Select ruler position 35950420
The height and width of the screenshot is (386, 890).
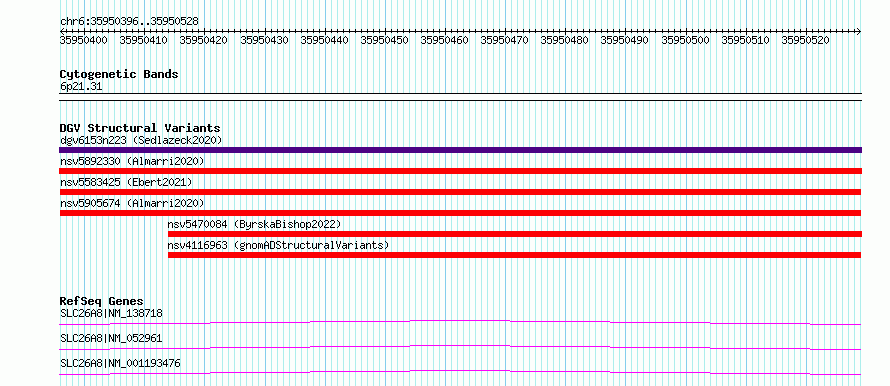[204, 40]
